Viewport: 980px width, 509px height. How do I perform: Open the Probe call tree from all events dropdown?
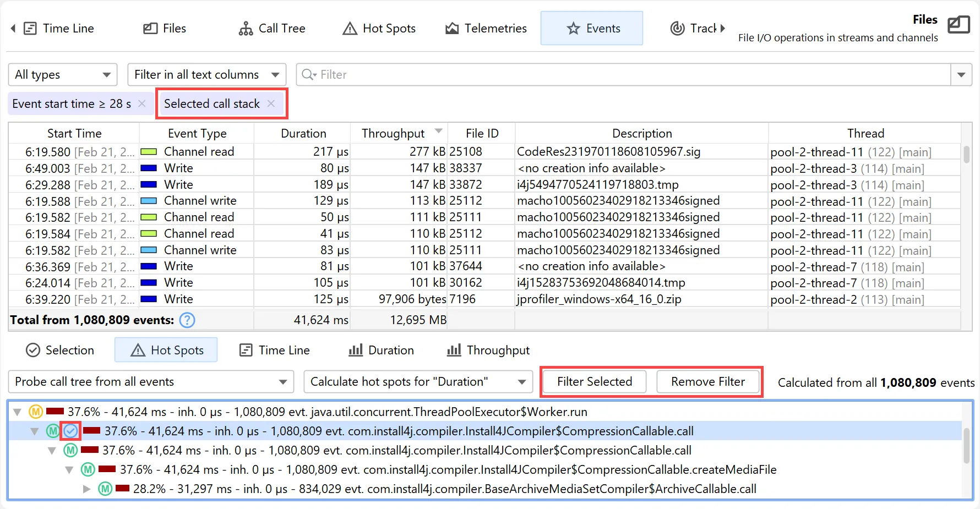[x=151, y=381]
